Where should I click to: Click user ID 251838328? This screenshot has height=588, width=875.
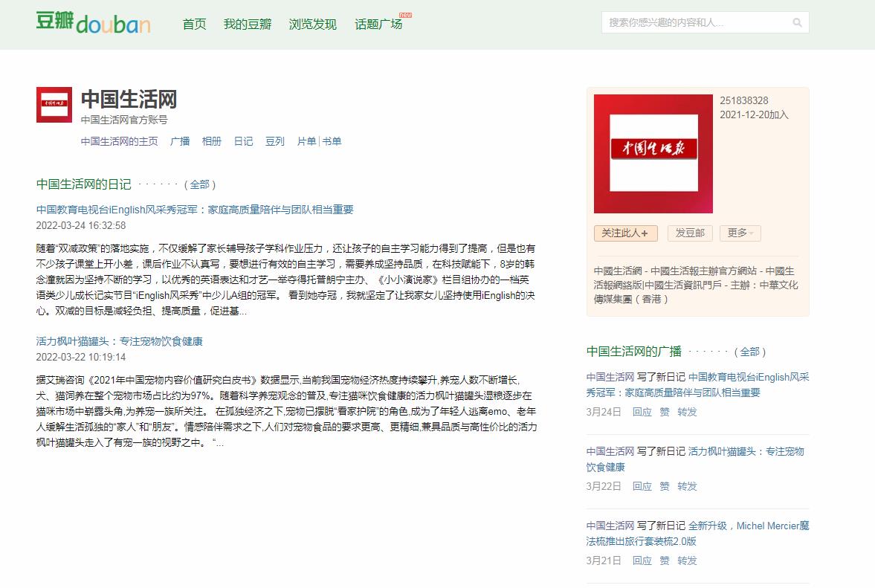(744, 101)
